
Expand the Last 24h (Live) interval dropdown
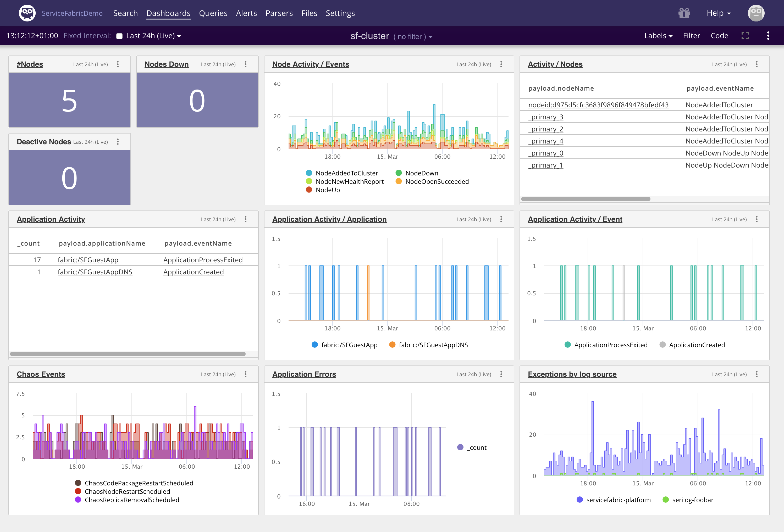point(153,36)
